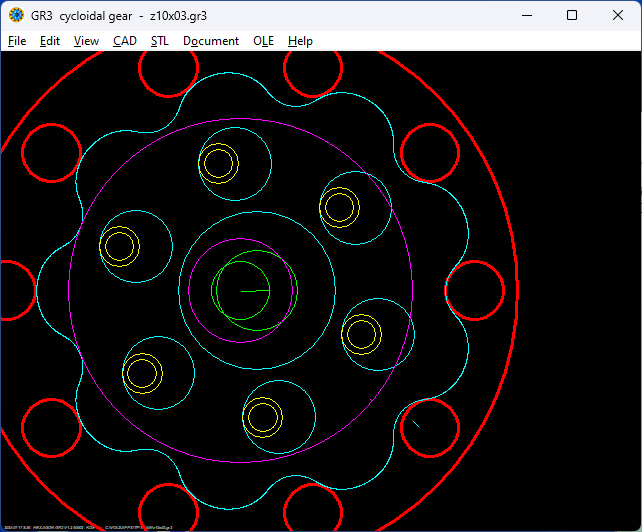642x532 pixels.
Task: Expand the CAD menu
Action: [x=125, y=41]
